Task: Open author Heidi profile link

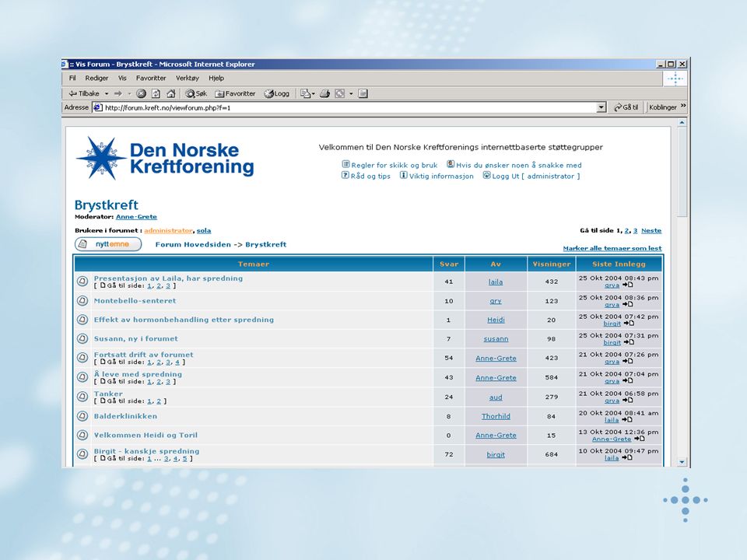Action: [496, 320]
